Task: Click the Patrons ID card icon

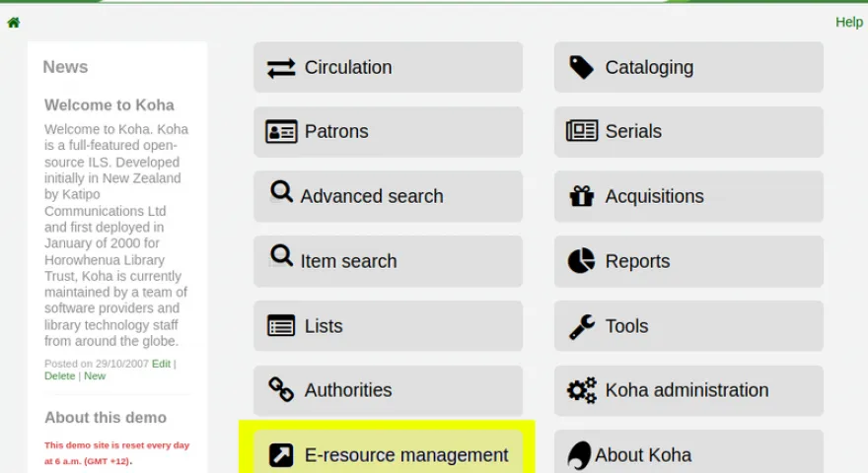Action: 281,132
